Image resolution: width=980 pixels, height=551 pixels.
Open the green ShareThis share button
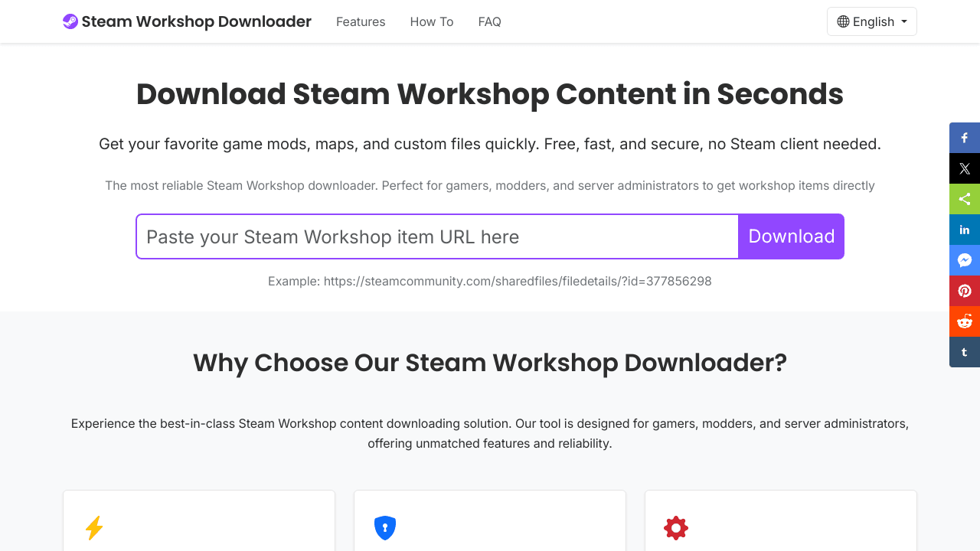pos(965,199)
